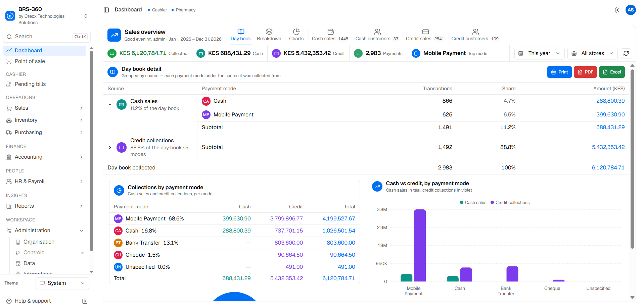Screen dimensions: 644x307
Task: Click the Payments count hash icon
Action: 358,53
